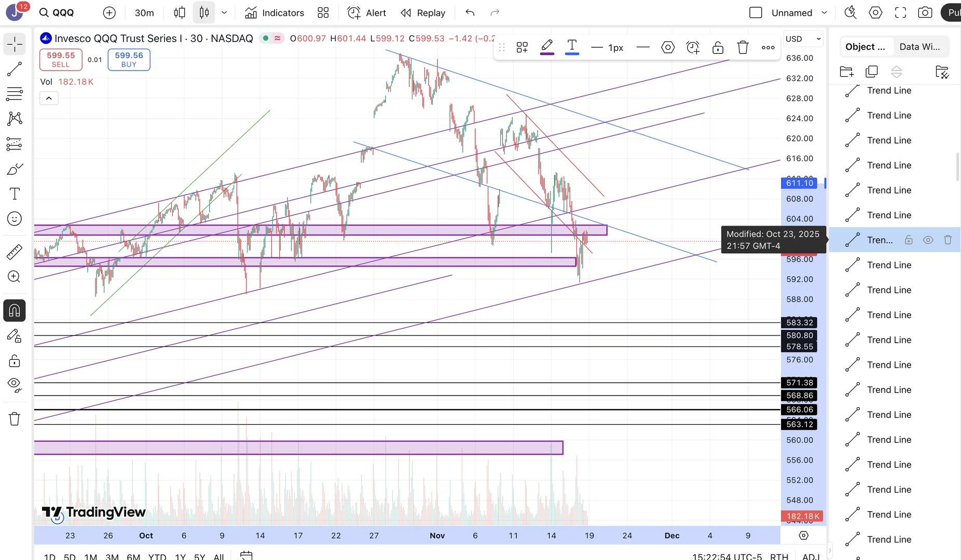The width and height of the screenshot is (961, 560).
Task: Create a new folder in object tree
Action: [x=846, y=72]
